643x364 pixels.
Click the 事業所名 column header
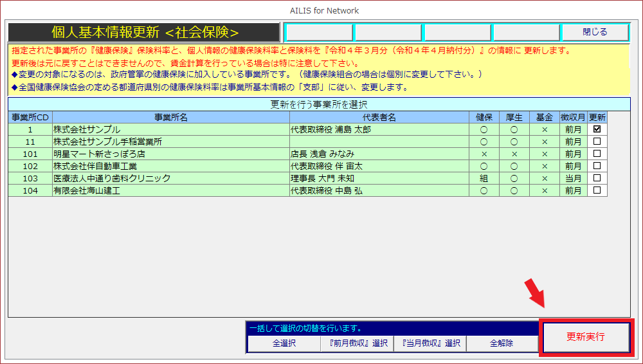click(x=170, y=117)
